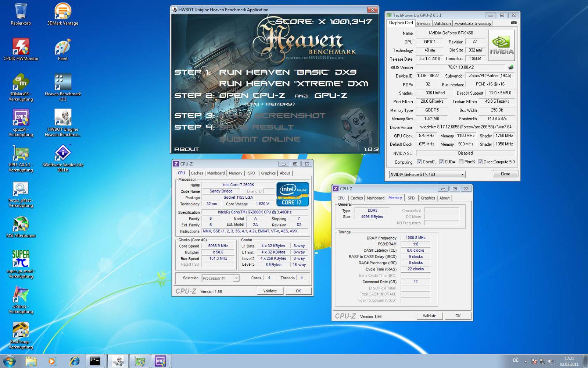Click BIOS Version 70.04.13.00.A2 field
The image size is (588, 368).
[461, 67]
